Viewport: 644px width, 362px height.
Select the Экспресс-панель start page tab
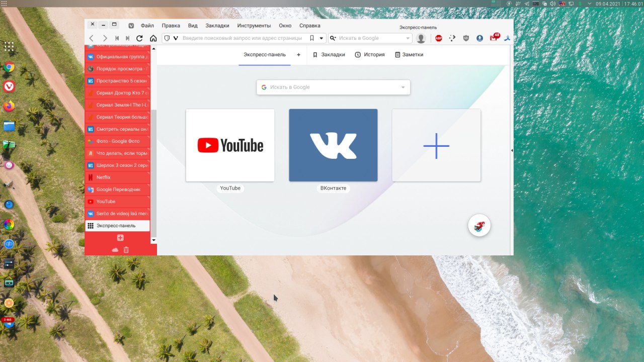pyautogui.click(x=265, y=54)
